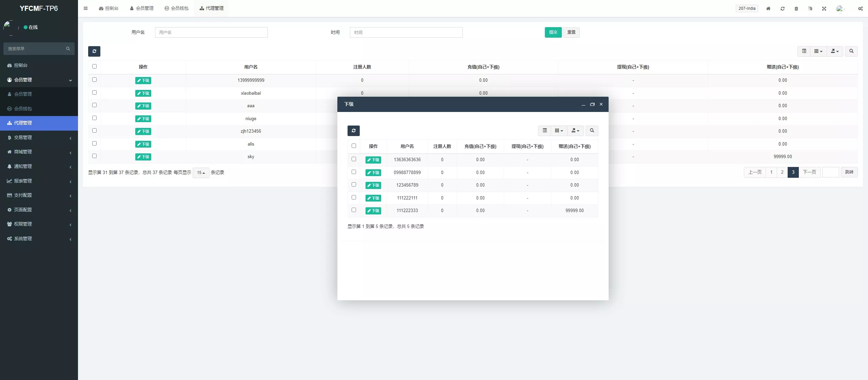868x380 pixels.
Task: Click the home icon in top bar
Action: coord(768,8)
